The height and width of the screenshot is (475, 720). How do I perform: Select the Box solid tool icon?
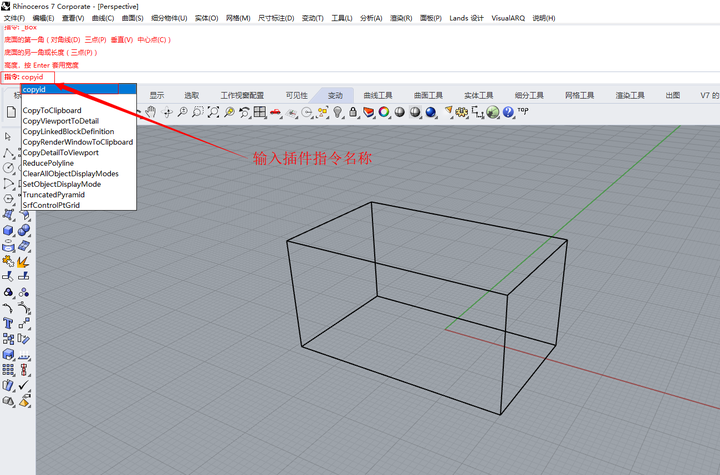(8, 230)
